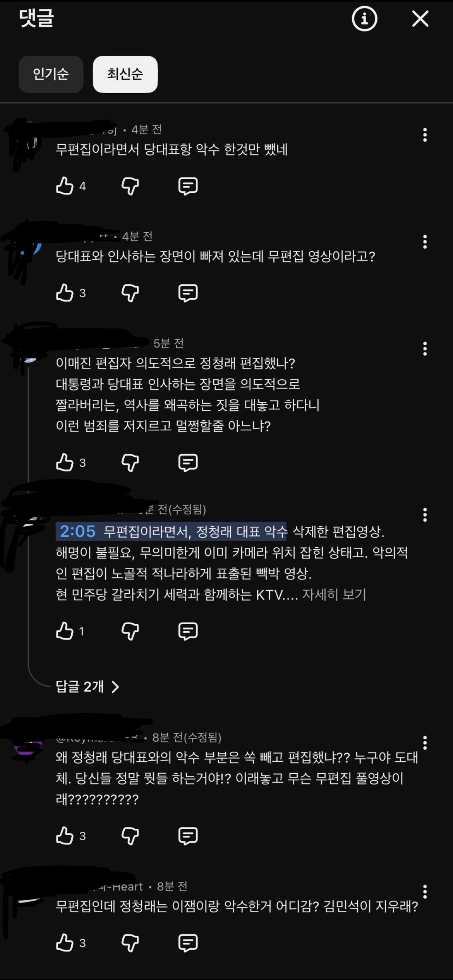The image size is (453, 980).
Task: Dislike the comment about 악수 한것만 뺐네
Action: (x=130, y=186)
